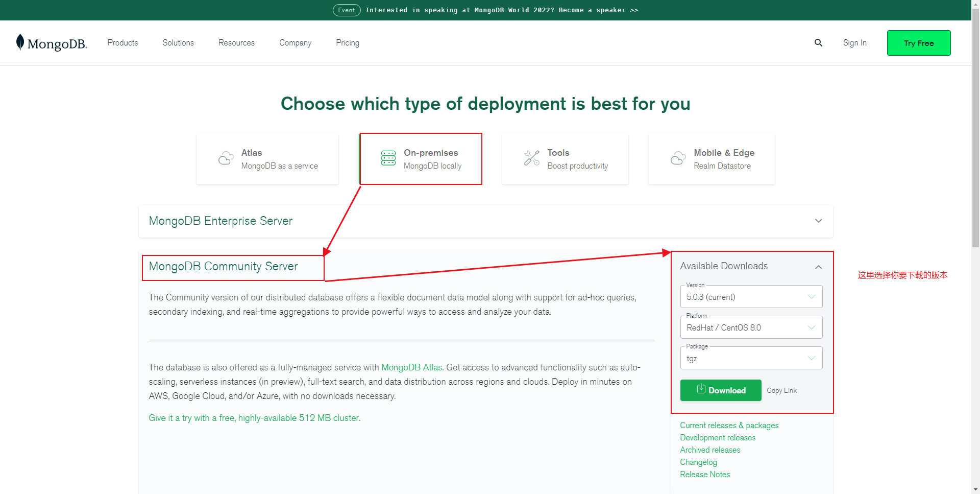The image size is (980, 494).
Task: Click the Try Free button
Action: (x=919, y=43)
